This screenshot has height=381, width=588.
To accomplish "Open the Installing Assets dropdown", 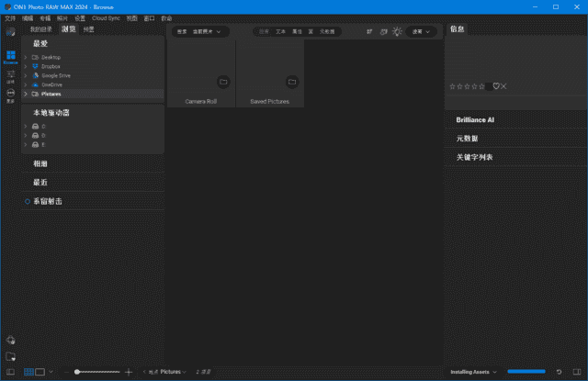I will pos(476,372).
